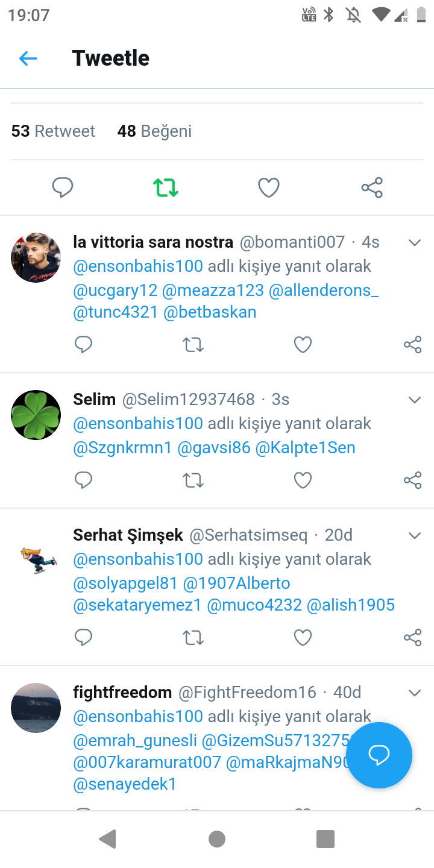Viewport: 434px width, 868px height.
Task: Reply to the main tweet via speech-bubble icon
Action: point(63,188)
